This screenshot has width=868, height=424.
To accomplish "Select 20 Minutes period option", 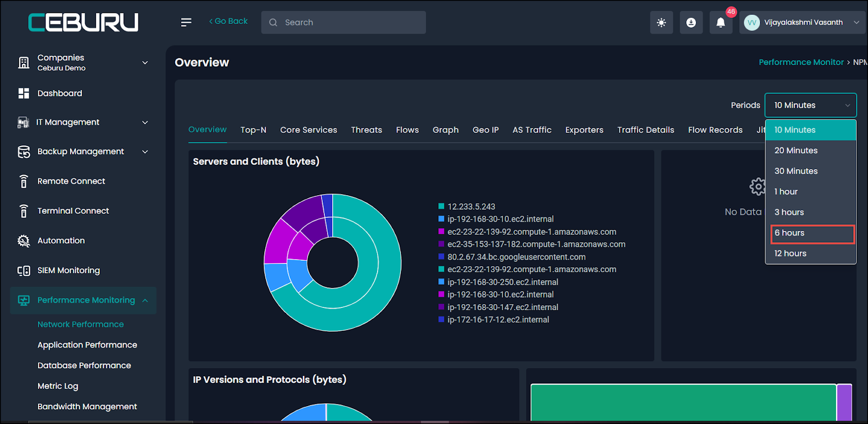I will click(810, 151).
